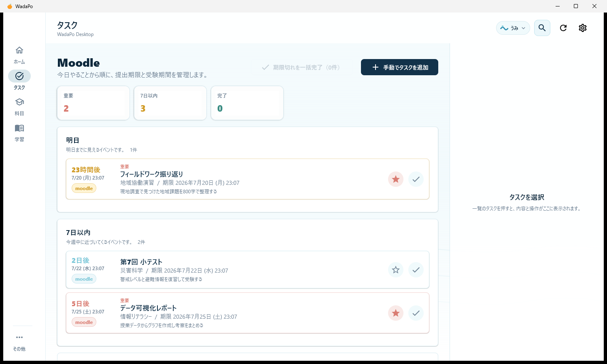Click the 23時間後 time label
Viewport: 607px width, 364px height.
[x=86, y=170]
